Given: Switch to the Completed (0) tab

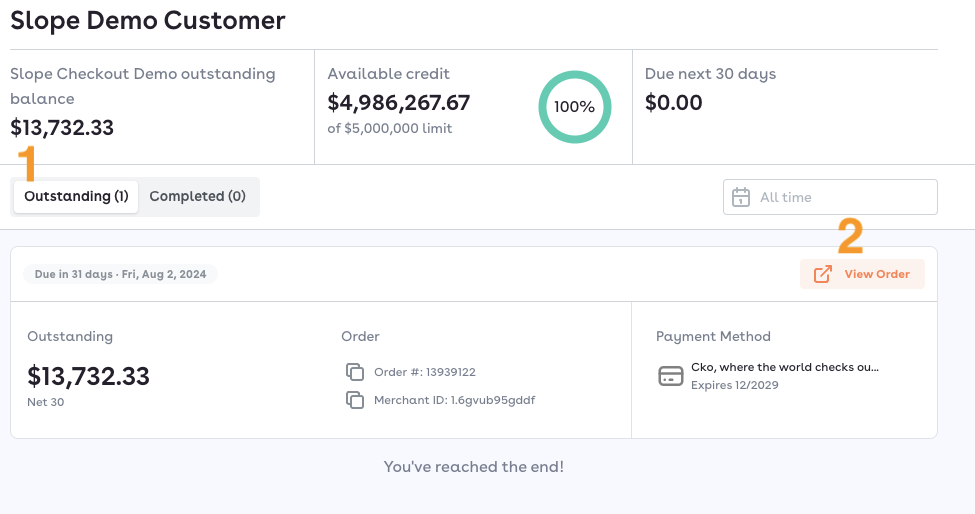Looking at the screenshot, I should point(197,197).
